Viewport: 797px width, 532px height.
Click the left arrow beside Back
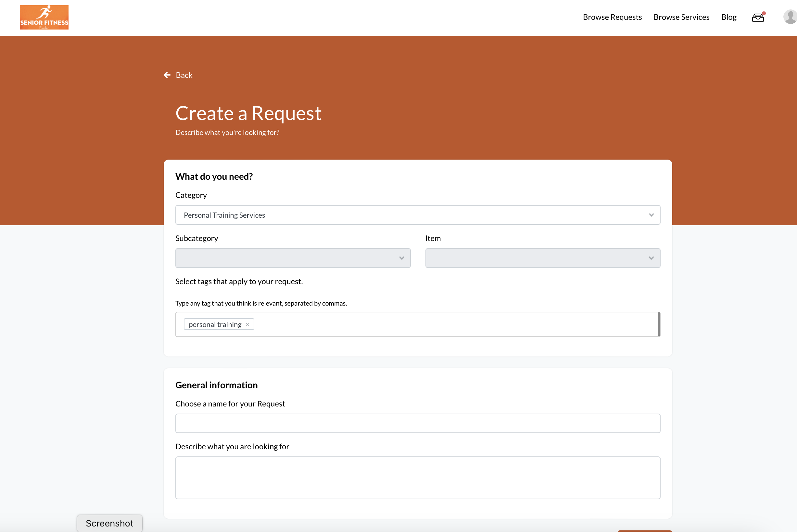[167, 75]
